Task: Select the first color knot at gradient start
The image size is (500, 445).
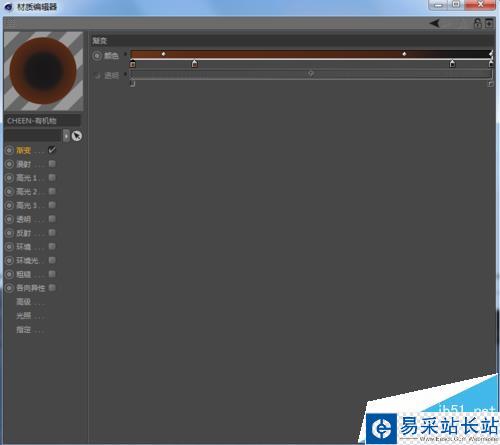Action: [133, 64]
